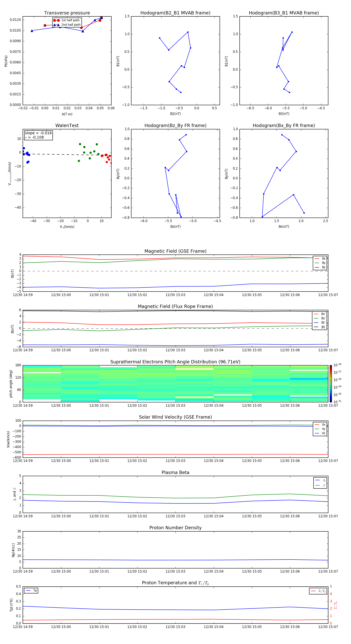Click the 'pitch angle (deg)' axis label
Viewport: 351px width, 644px height.
click(11, 384)
